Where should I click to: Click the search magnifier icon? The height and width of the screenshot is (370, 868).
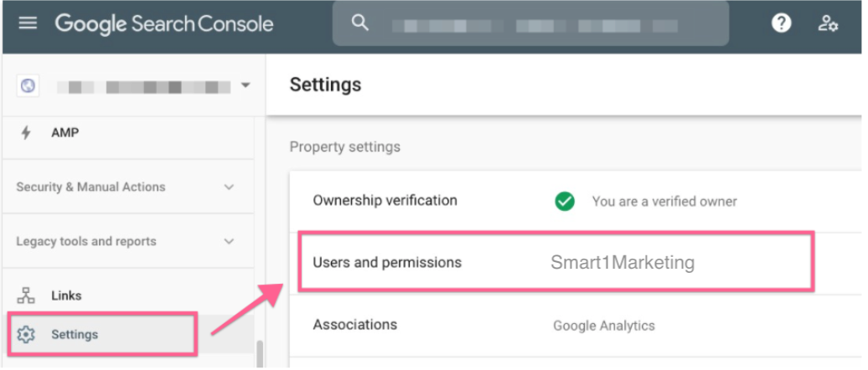point(360,23)
